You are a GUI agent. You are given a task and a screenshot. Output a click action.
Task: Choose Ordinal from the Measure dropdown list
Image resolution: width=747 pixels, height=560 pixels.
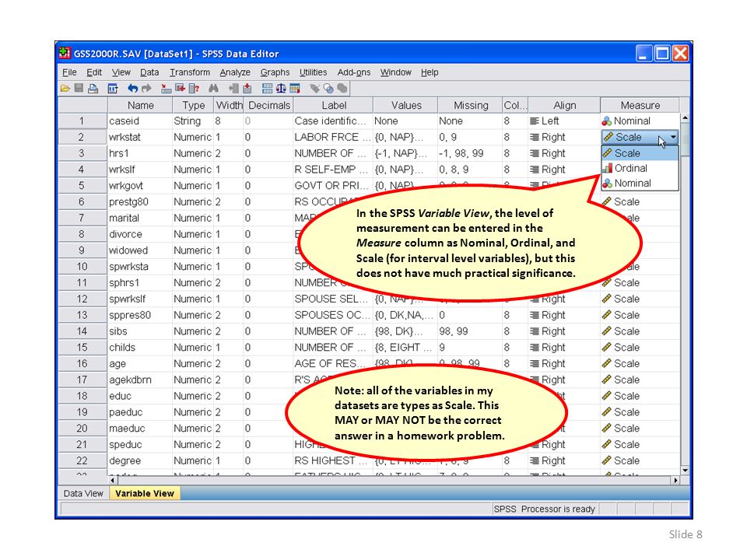pyautogui.click(x=640, y=168)
